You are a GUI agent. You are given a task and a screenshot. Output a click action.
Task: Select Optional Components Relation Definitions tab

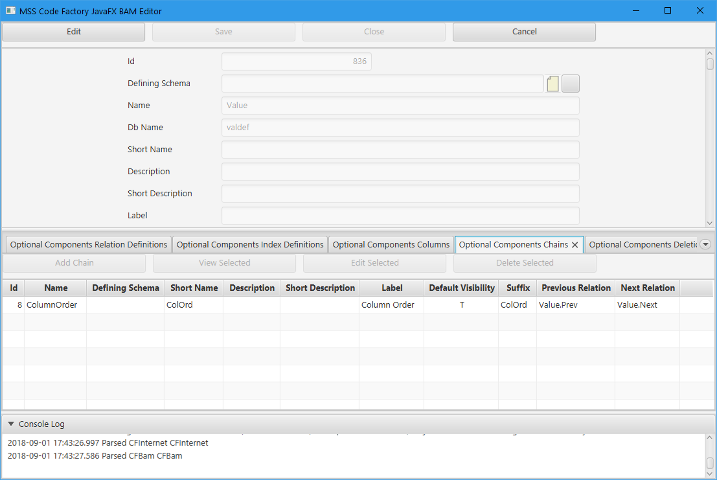89,244
